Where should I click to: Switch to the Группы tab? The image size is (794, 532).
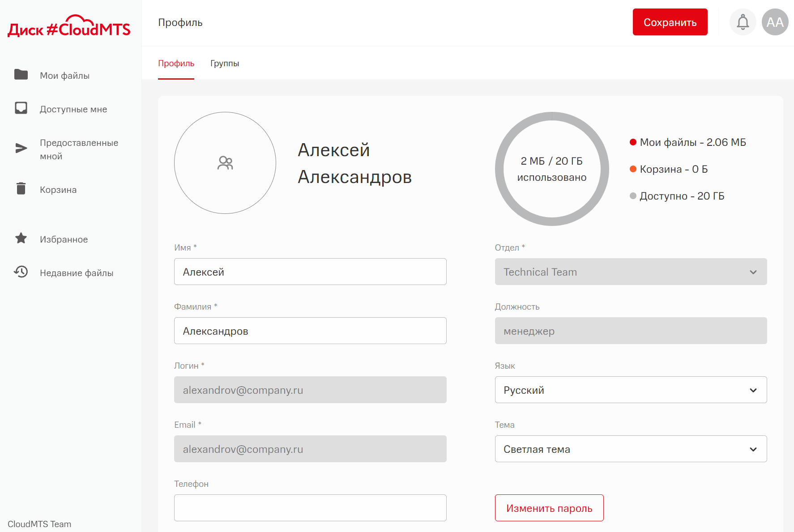pos(225,64)
